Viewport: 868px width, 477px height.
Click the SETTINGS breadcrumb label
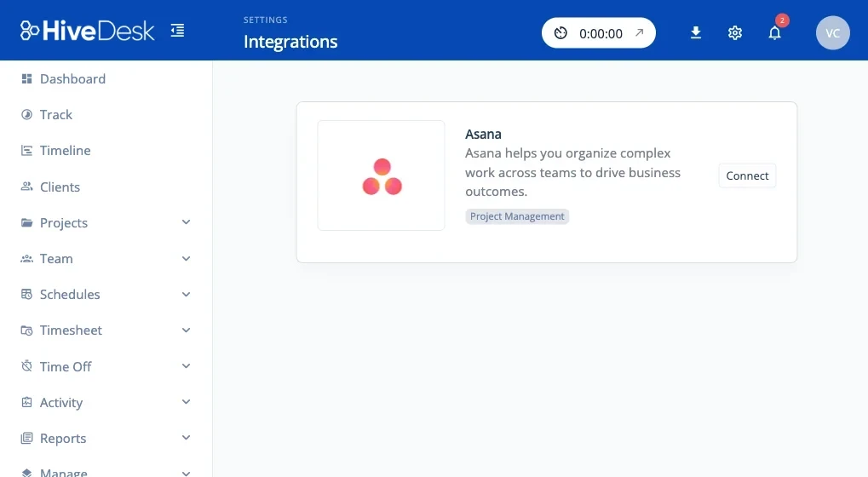[x=265, y=20]
